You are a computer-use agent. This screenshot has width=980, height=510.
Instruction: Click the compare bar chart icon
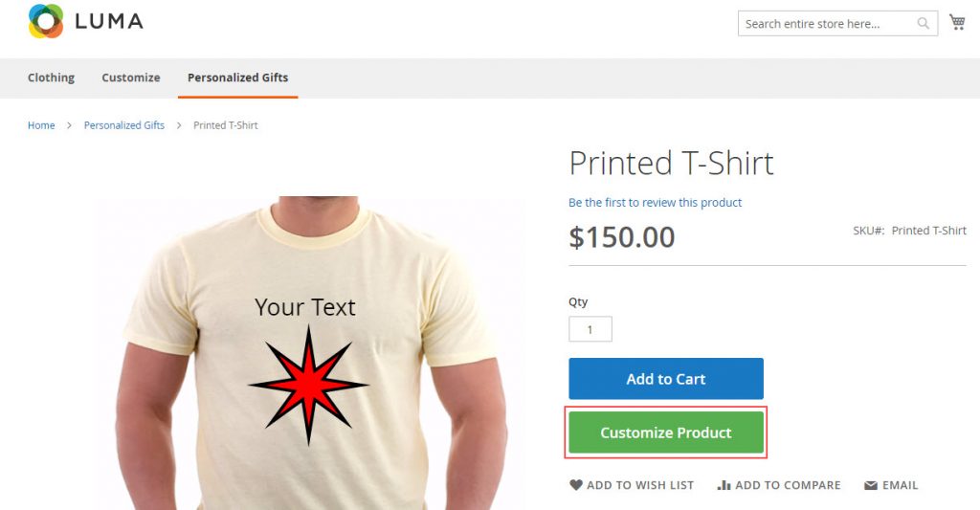[x=724, y=485]
